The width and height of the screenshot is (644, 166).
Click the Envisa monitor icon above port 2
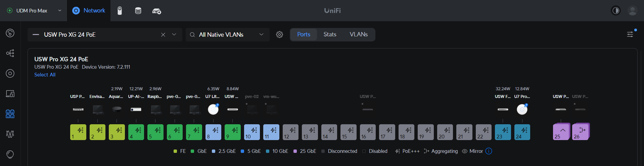[x=98, y=109]
